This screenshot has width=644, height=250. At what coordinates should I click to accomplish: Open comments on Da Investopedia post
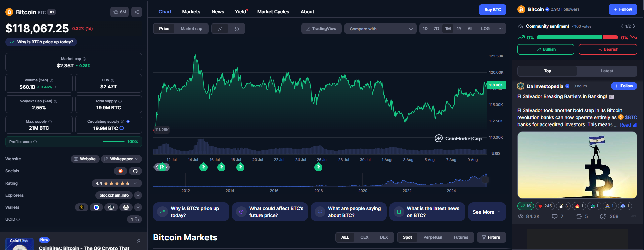558,216
